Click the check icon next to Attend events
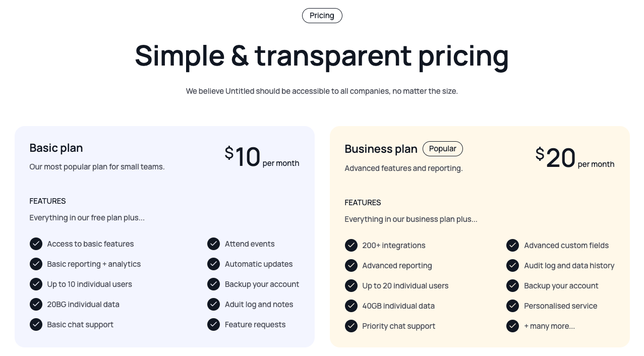The height and width of the screenshot is (356, 644). pyautogui.click(x=213, y=244)
